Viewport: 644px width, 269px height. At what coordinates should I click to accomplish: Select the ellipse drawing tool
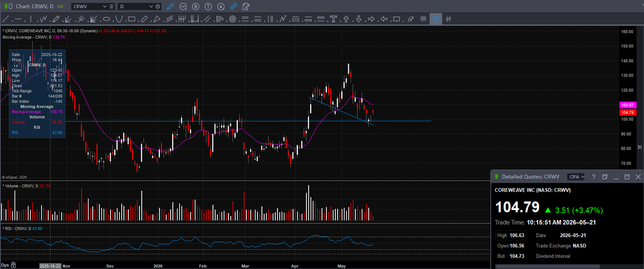pyautogui.click(x=106, y=19)
